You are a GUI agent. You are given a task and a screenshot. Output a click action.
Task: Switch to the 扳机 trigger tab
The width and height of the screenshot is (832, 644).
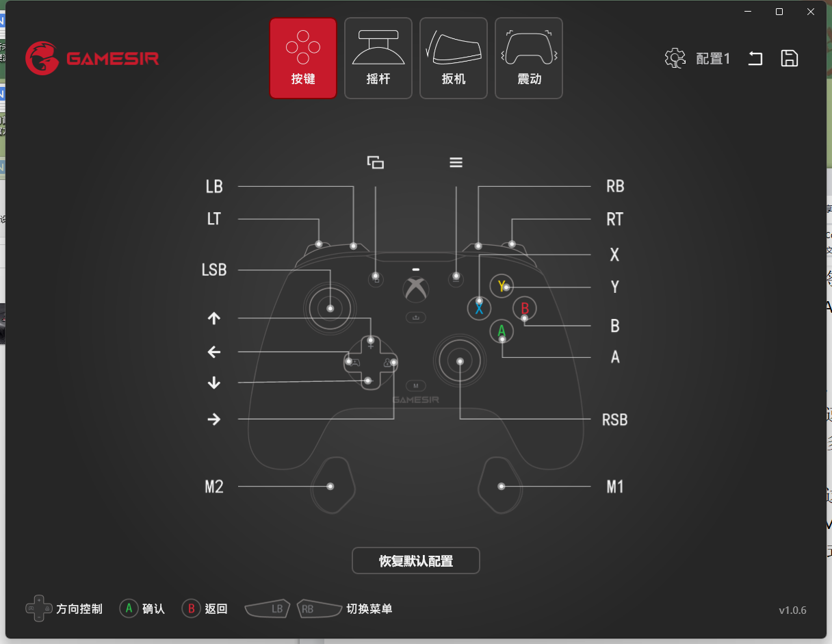click(x=454, y=58)
